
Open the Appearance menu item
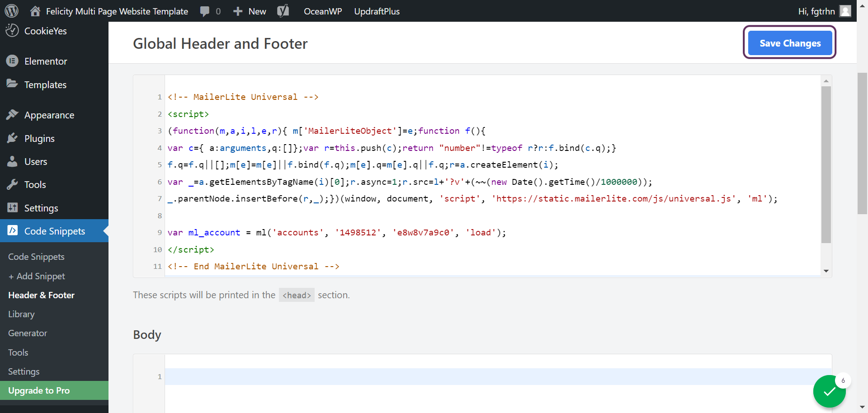(49, 115)
